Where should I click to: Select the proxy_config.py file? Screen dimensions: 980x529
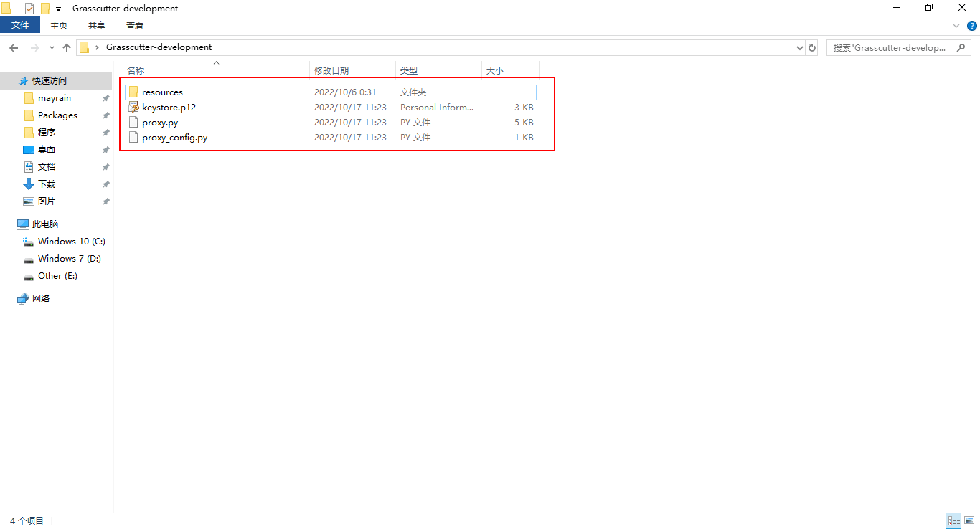coord(174,138)
